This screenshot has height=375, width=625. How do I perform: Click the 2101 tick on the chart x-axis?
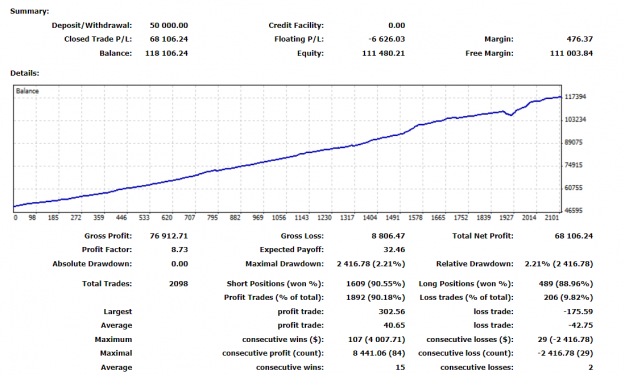point(552,218)
